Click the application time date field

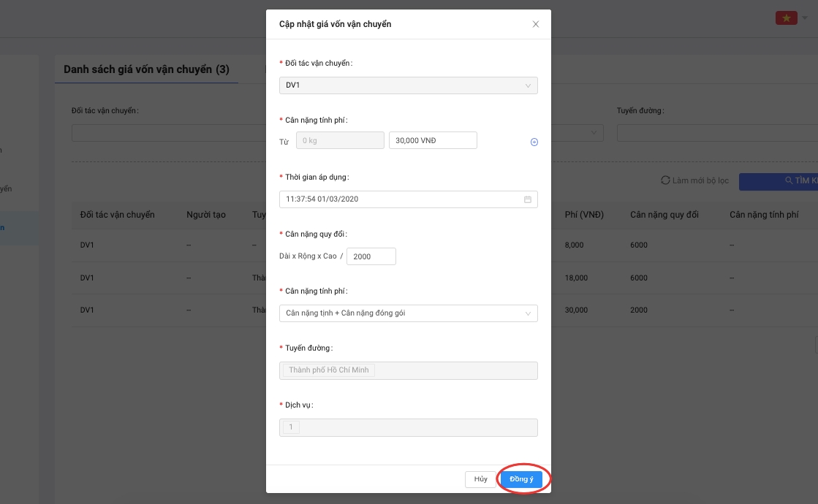pyautogui.click(x=401, y=199)
